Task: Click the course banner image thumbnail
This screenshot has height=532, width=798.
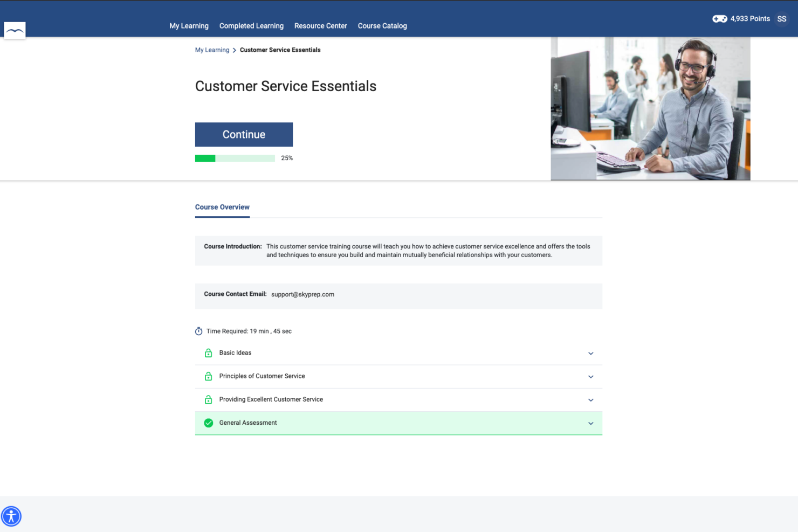Action: pyautogui.click(x=650, y=108)
